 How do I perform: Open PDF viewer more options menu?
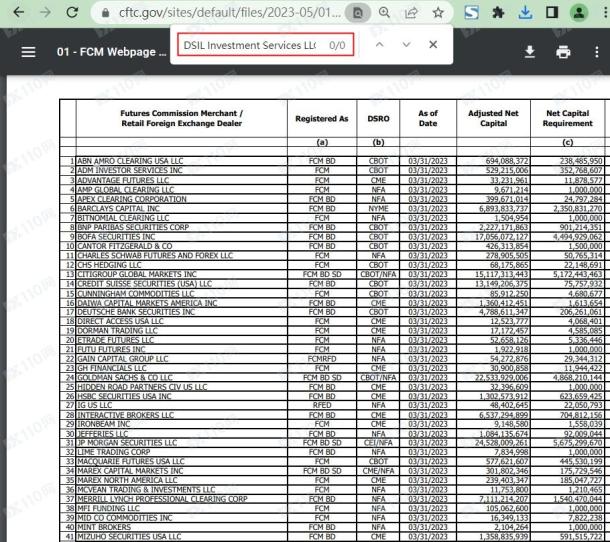coord(597,52)
